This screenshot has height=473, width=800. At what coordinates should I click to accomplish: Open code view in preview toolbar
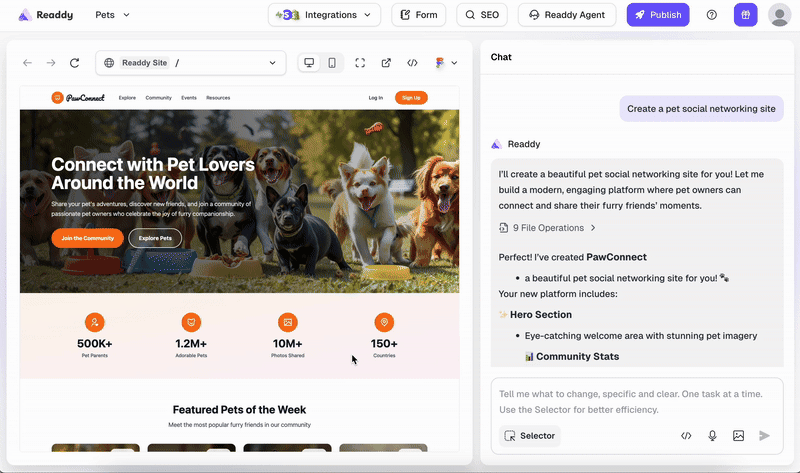click(x=412, y=63)
